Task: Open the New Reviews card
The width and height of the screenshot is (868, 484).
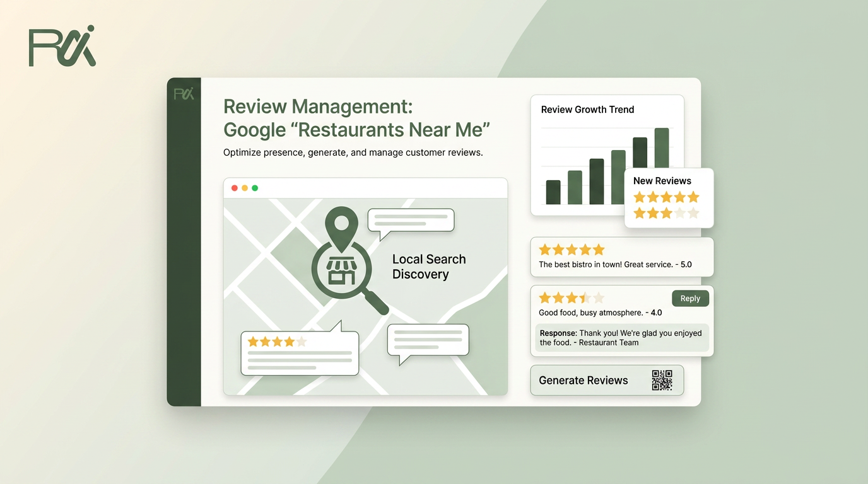Action: click(x=669, y=198)
